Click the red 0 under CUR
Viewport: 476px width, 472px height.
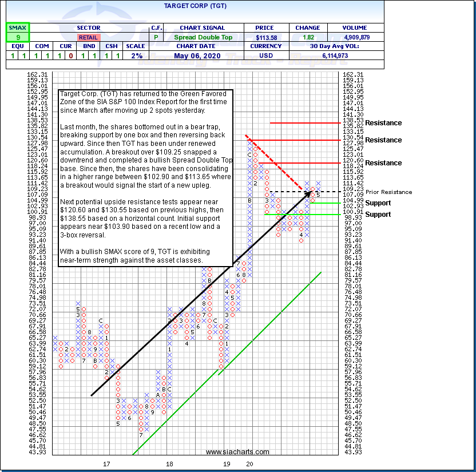[x=69, y=55]
